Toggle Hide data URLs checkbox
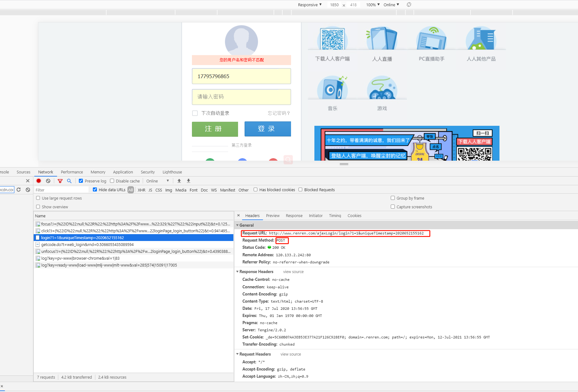This screenshot has width=578, height=392. click(95, 190)
